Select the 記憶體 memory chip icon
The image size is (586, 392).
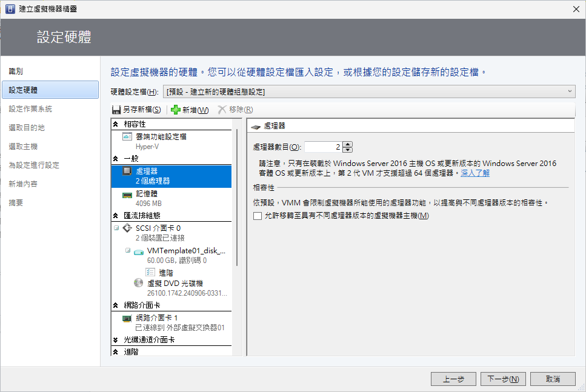[x=127, y=194]
